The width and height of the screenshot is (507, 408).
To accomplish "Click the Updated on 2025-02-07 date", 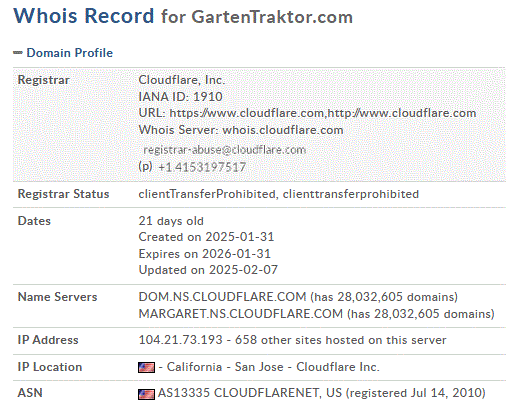I will (208, 269).
